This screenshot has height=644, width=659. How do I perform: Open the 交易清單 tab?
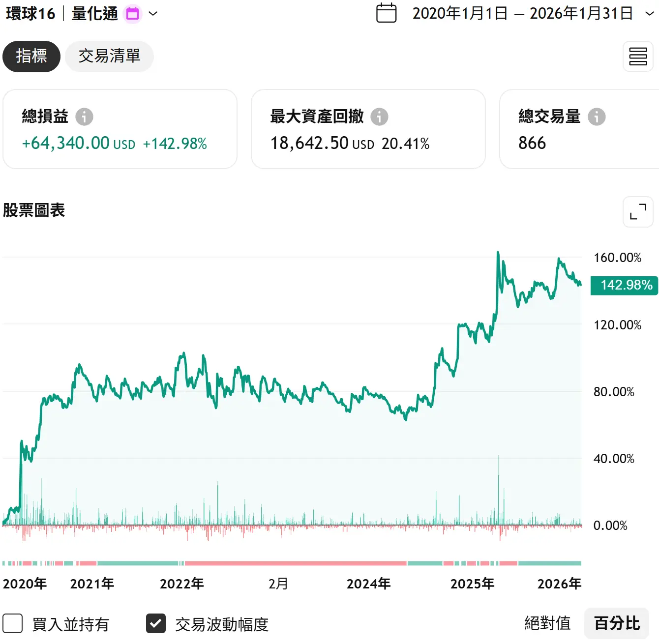coord(109,57)
